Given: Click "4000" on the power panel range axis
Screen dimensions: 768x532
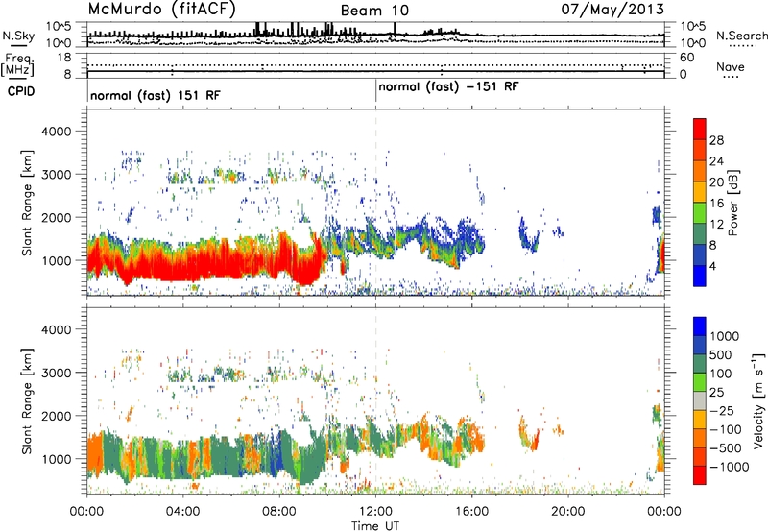Looking at the screenshot, I should (x=56, y=132).
